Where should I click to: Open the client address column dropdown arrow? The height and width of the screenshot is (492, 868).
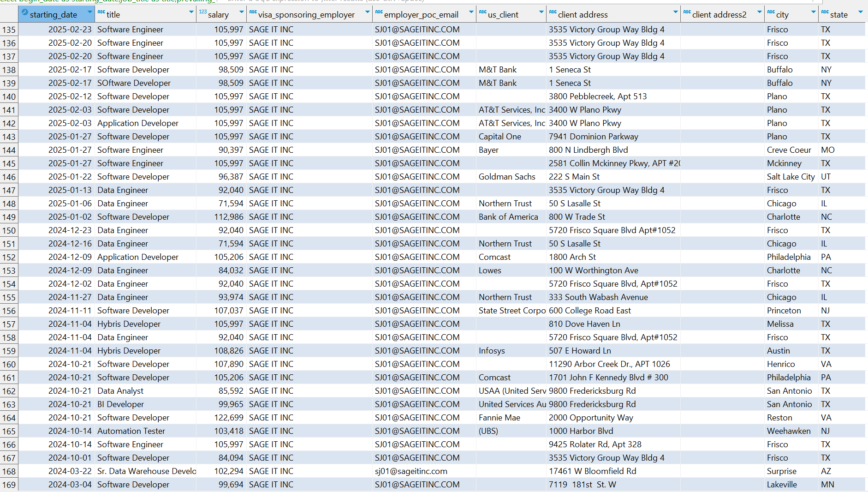(676, 12)
